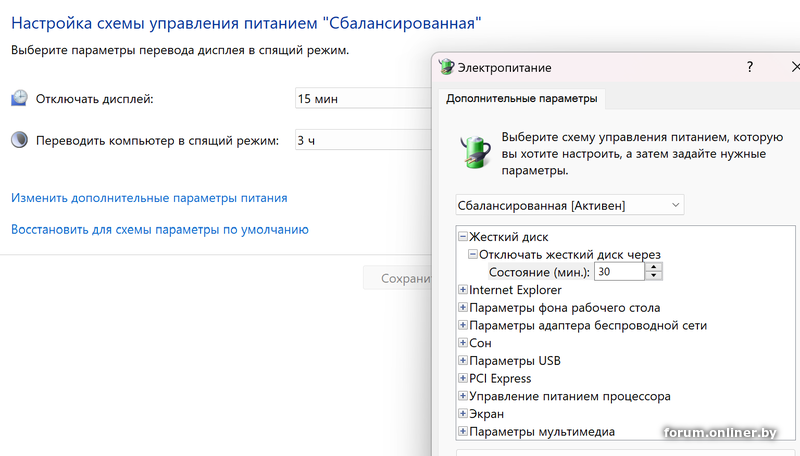Open the Отключать дисплей 15 мин dropdown
Screen dimensions: 800x456
tap(362, 98)
